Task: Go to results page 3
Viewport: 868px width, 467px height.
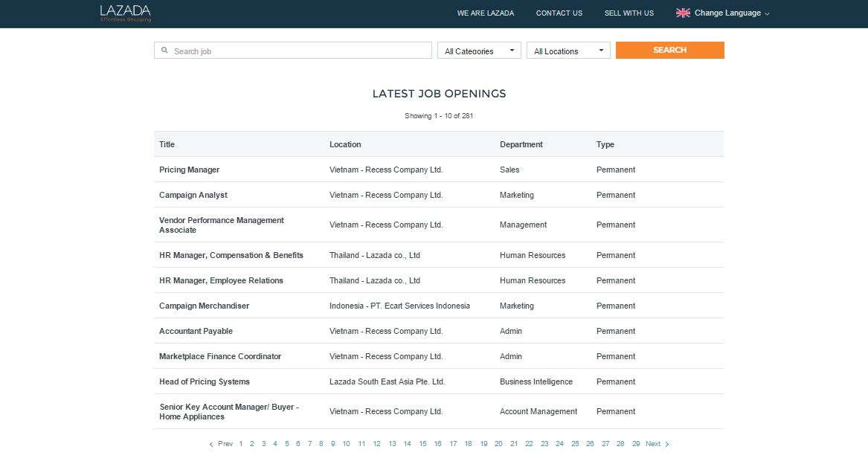Action: pos(263,444)
